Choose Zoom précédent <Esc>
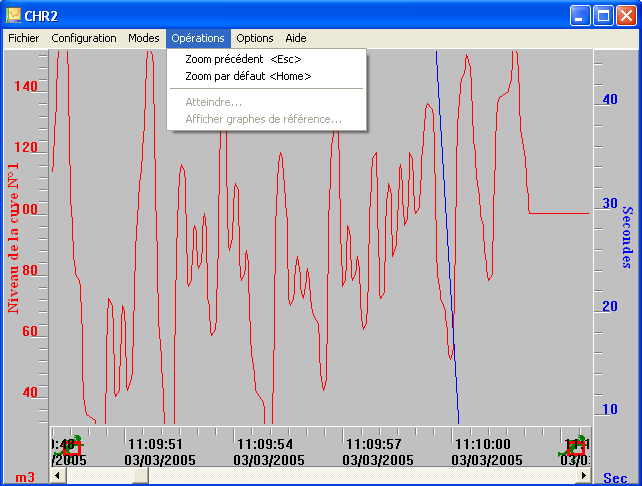The height and width of the screenshot is (486, 642). pos(266,59)
